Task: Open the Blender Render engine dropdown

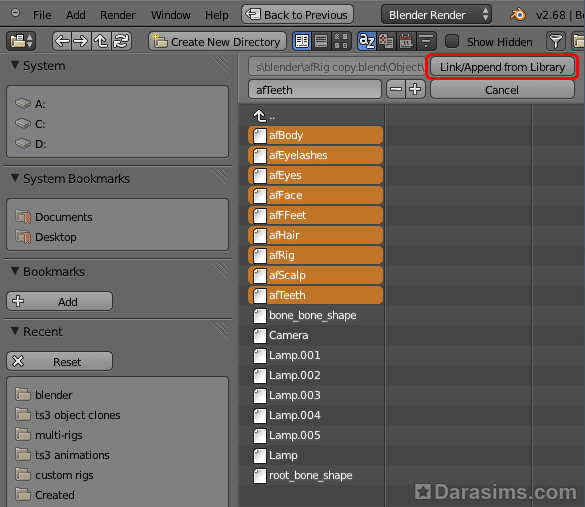Action: 436,15
